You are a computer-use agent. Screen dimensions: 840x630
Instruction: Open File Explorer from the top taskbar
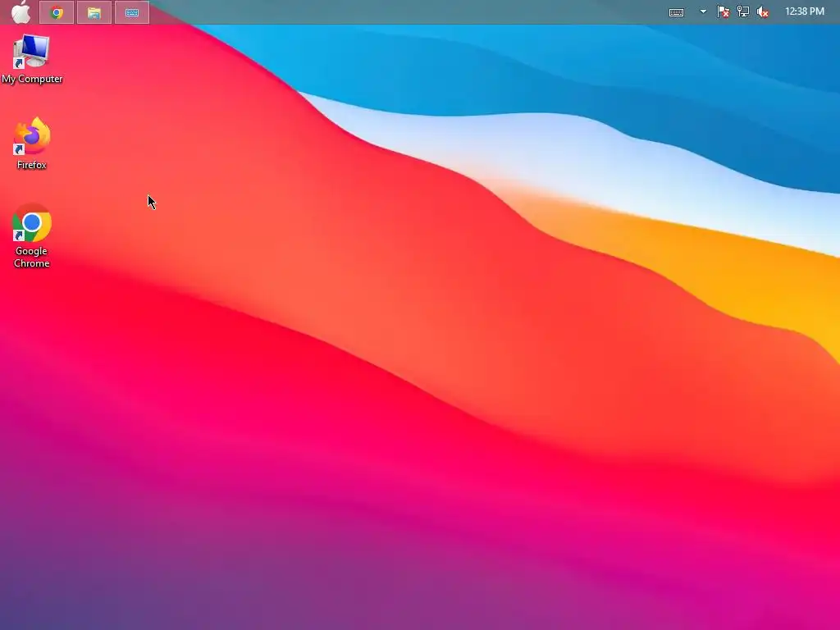pyautogui.click(x=94, y=12)
